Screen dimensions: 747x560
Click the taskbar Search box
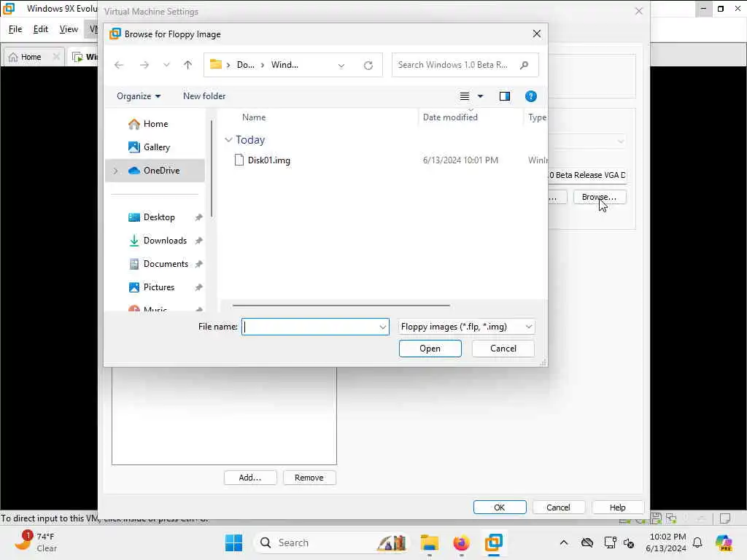[x=333, y=542]
